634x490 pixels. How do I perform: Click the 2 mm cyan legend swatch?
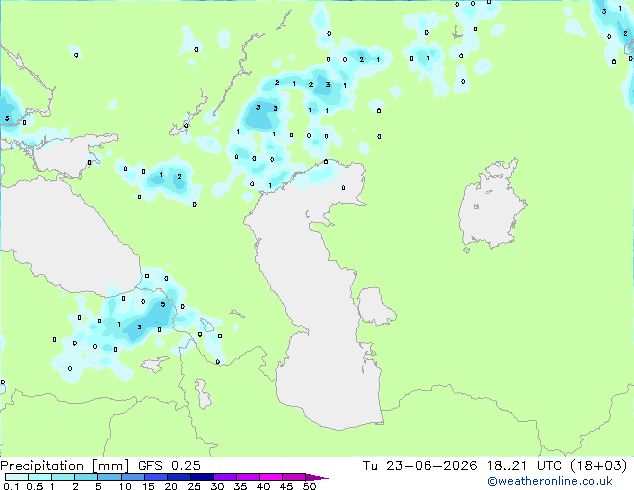point(86,477)
